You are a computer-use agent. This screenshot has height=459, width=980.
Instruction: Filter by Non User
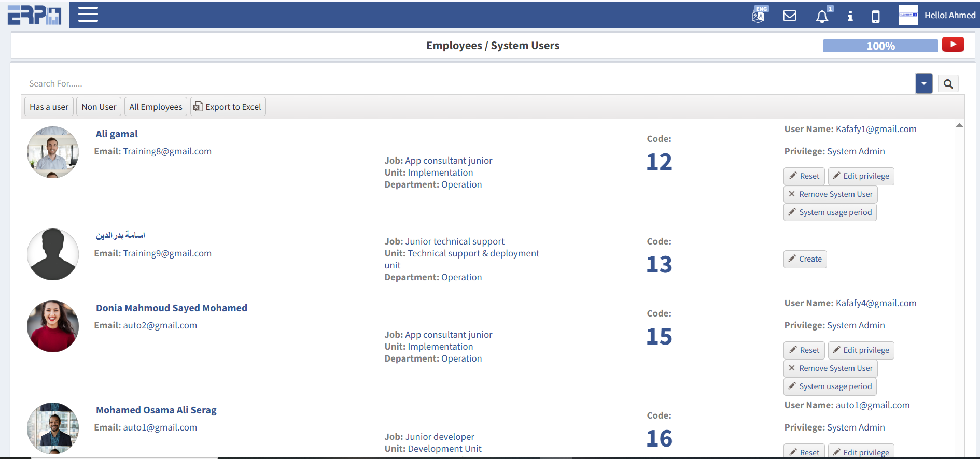click(99, 107)
